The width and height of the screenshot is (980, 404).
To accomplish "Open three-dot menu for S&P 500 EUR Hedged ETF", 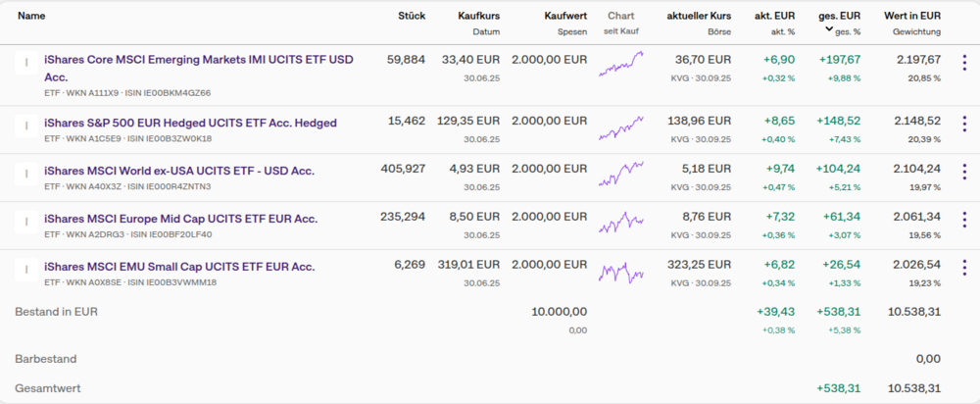I will coord(963,126).
